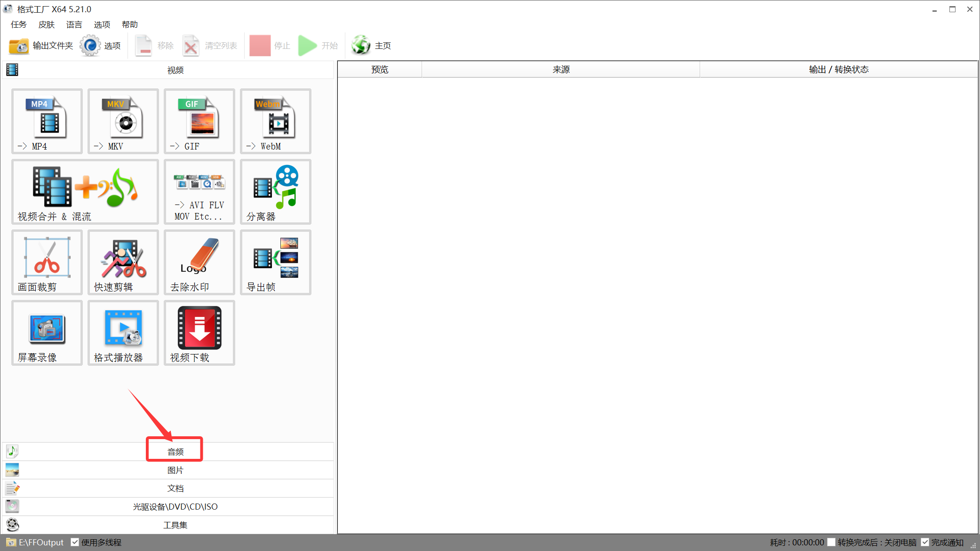Expand the Picture category section

point(175,470)
